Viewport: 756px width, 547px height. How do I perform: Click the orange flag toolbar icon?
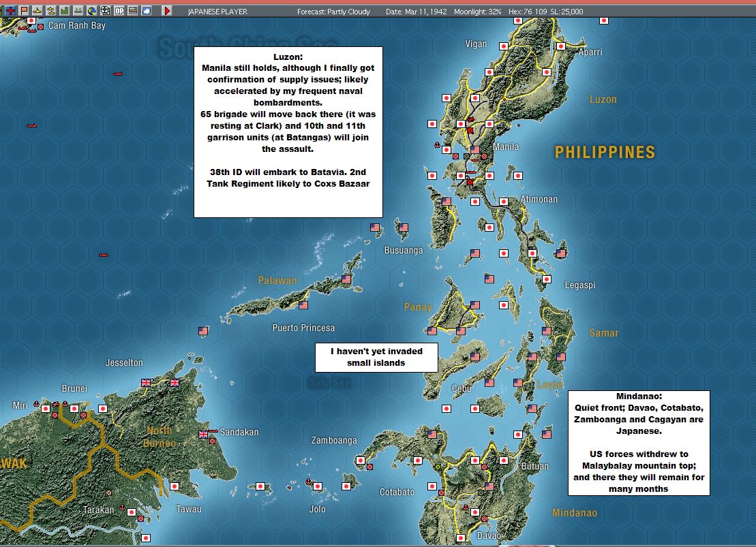pos(23,11)
